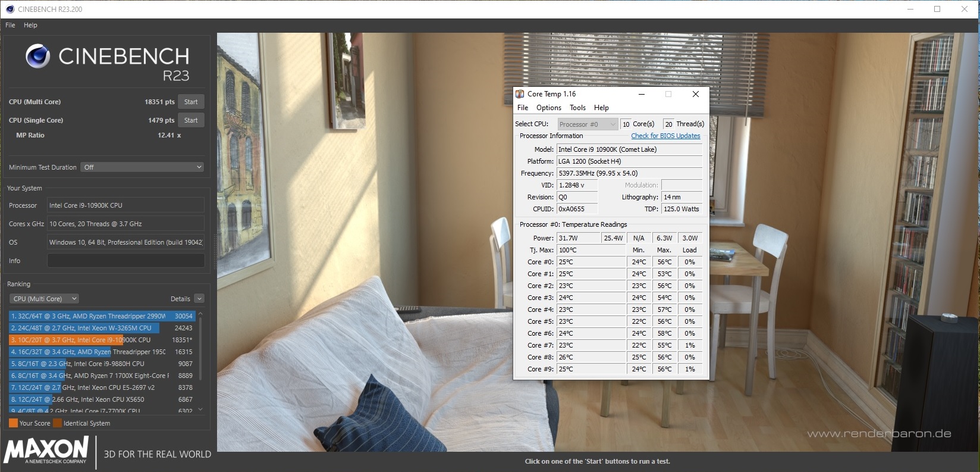Open the File menu in Core Temp
980x472 pixels.
(x=523, y=108)
